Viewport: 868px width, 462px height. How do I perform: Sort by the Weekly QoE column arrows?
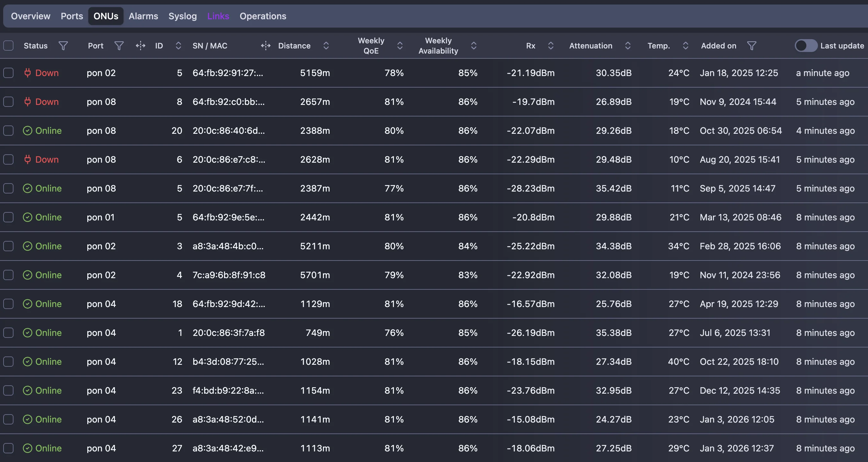tap(400, 46)
